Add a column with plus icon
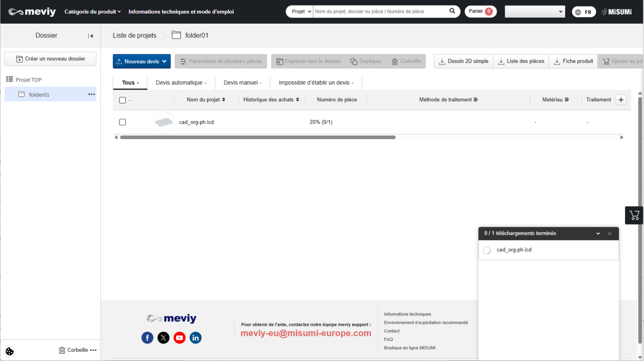644x361 pixels. click(x=621, y=100)
